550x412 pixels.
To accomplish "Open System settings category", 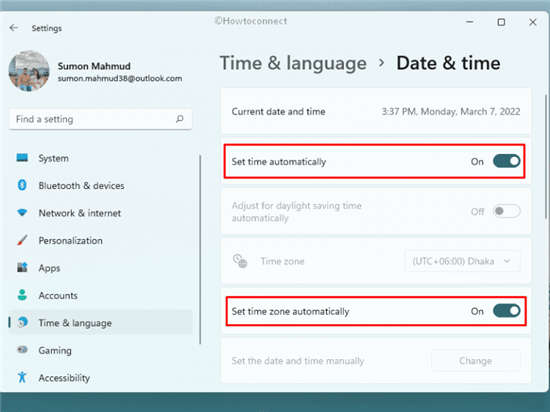I will [53, 158].
